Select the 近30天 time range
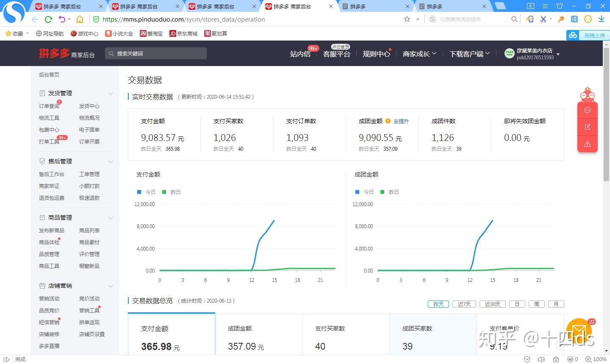Screen dimensions: 610x364 [493, 304]
